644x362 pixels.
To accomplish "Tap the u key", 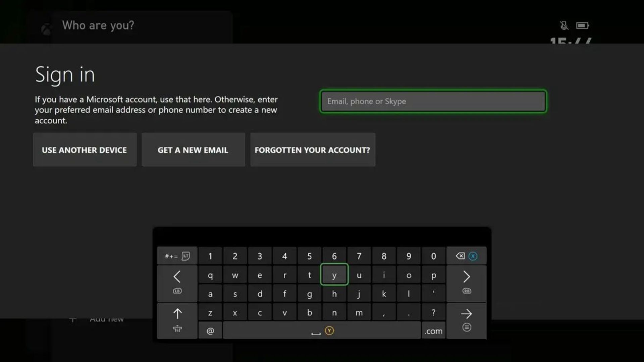I will pyautogui.click(x=359, y=275).
